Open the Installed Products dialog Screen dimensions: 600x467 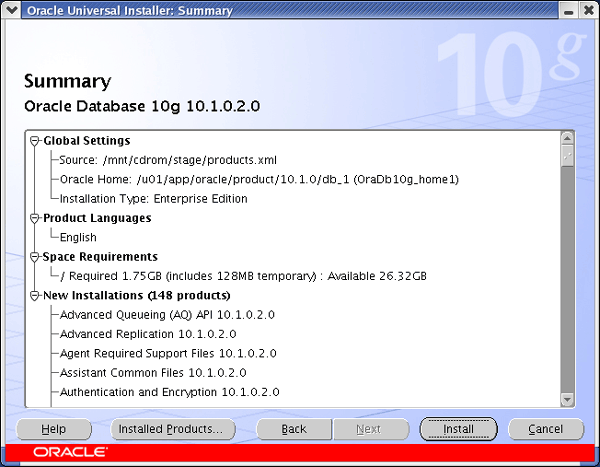tap(171, 429)
